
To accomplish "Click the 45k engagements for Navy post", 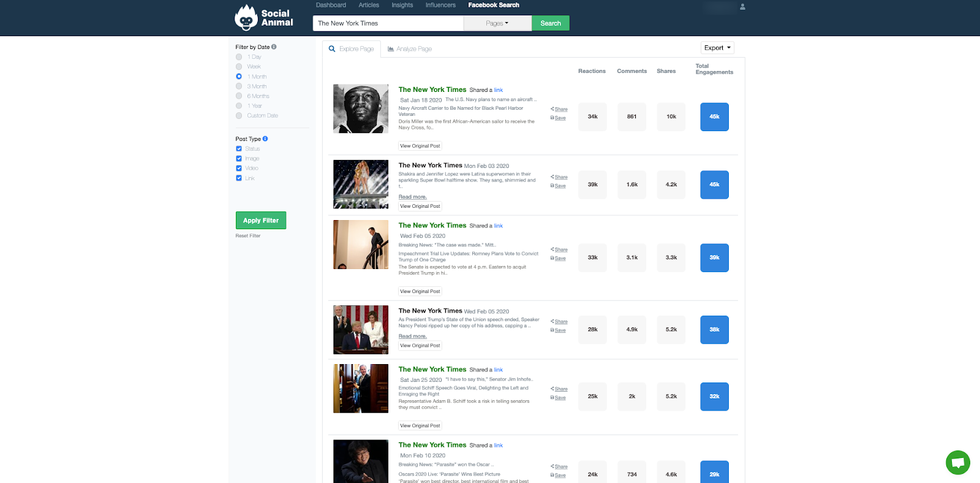I will point(715,117).
